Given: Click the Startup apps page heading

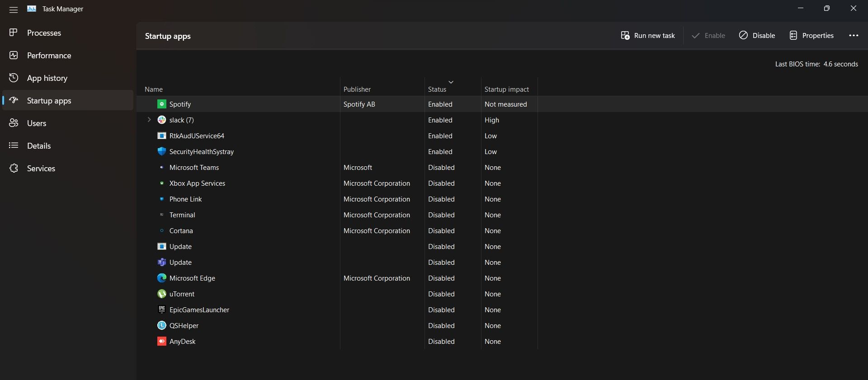Looking at the screenshot, I should [168, 36].
